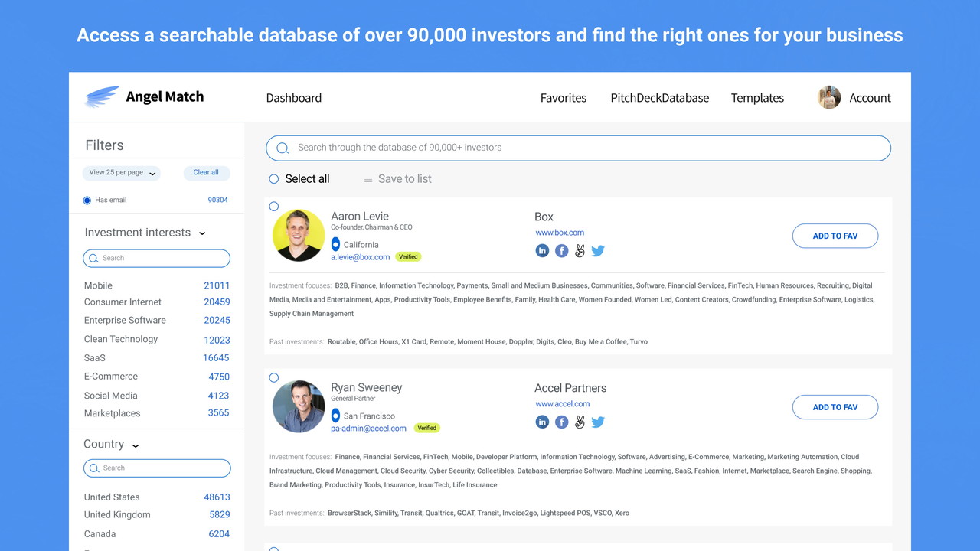Open Aaron Levie's Twitter icon
980x551 pixels.
[x=598, y=251]
